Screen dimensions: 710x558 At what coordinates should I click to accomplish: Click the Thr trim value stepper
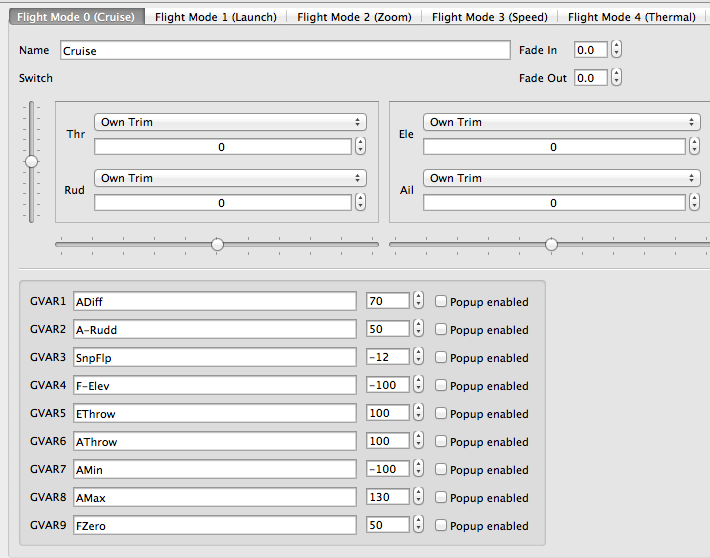360,147
